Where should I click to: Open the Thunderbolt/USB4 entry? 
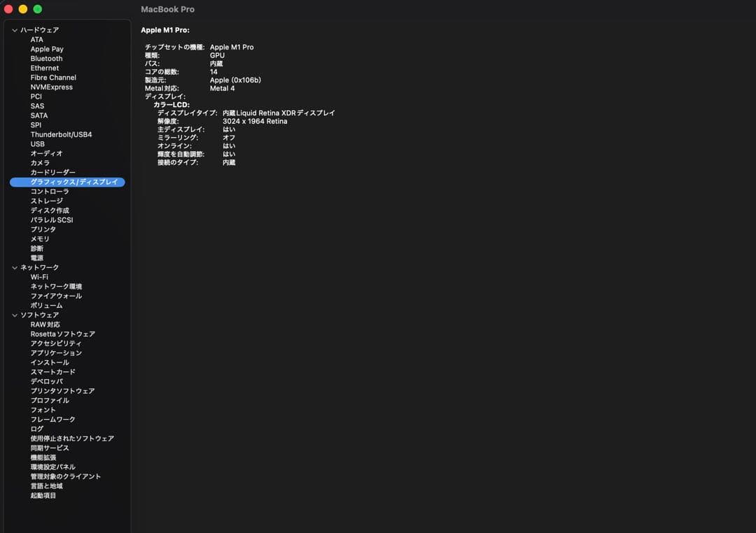pyautogui.click(x=61, y=134)
